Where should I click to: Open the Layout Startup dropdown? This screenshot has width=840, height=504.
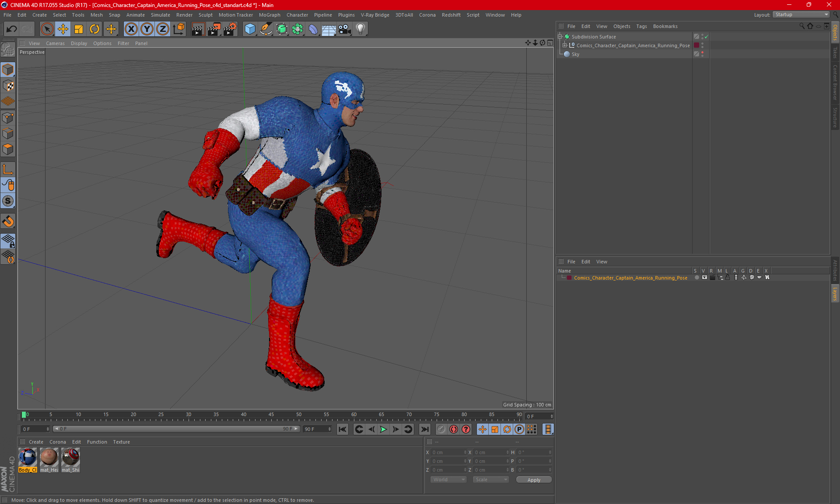pos(801,14)
